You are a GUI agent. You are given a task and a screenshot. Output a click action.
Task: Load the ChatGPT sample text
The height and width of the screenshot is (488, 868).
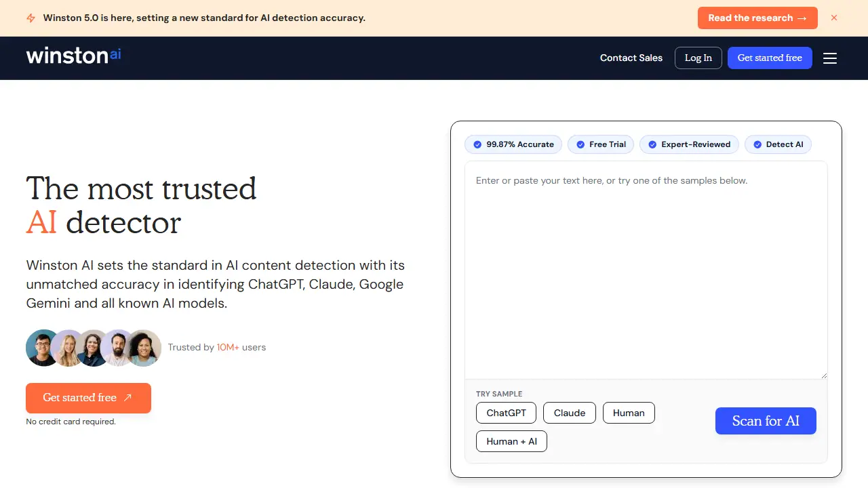point(506,413)
